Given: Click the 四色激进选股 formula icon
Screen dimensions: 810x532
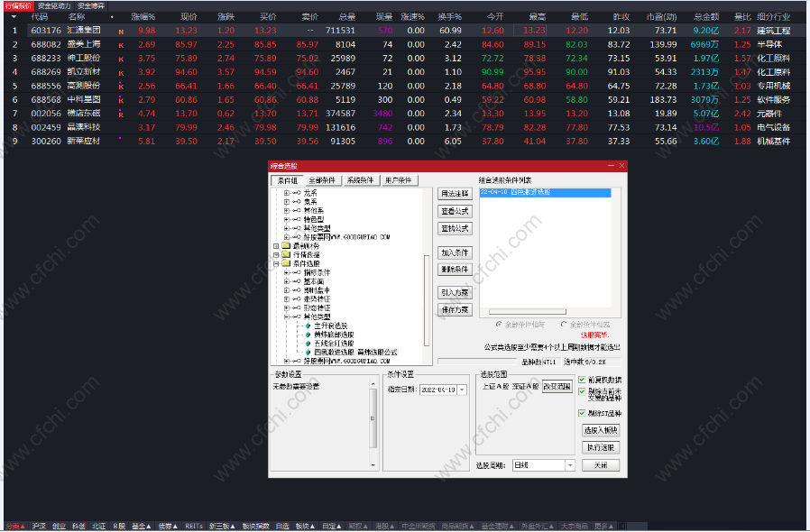Looking at the screenshot, I should 308,353.
